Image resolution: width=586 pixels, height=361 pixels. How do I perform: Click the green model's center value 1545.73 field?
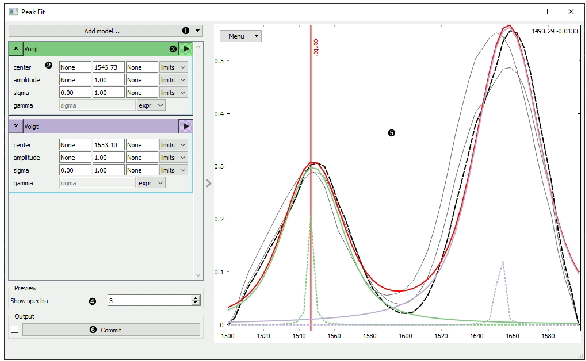click(108, 67)
